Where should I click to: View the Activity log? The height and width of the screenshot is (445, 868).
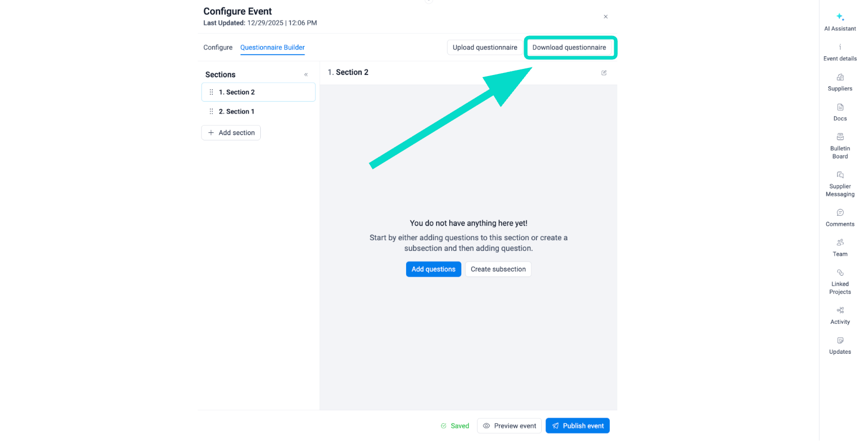tap(840, 315)
